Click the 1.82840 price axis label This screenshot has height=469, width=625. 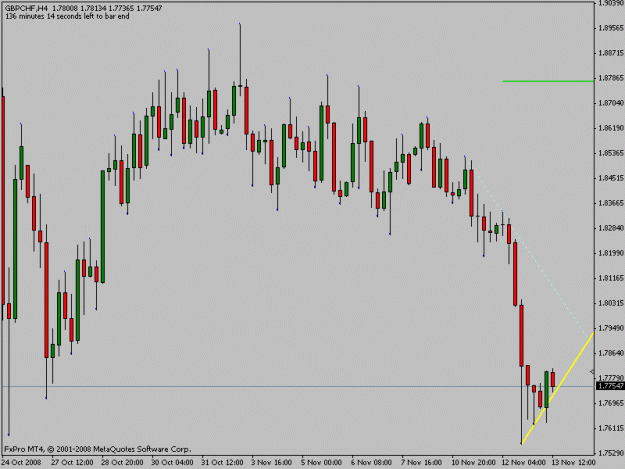click(611, 228)
